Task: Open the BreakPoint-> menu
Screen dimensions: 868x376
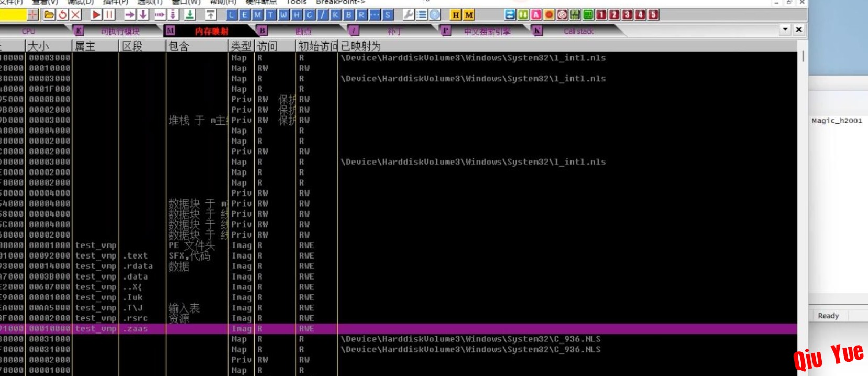Action: point(340,2)
